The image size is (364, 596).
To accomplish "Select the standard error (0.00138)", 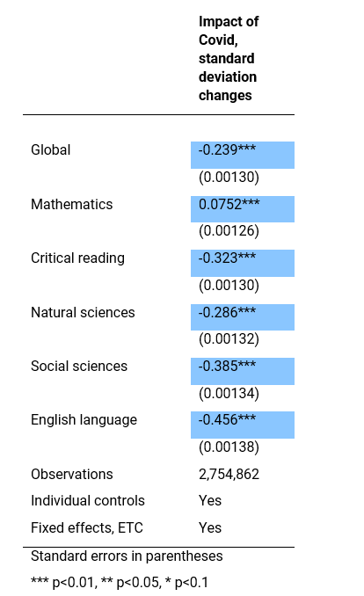I will [229, 447].
